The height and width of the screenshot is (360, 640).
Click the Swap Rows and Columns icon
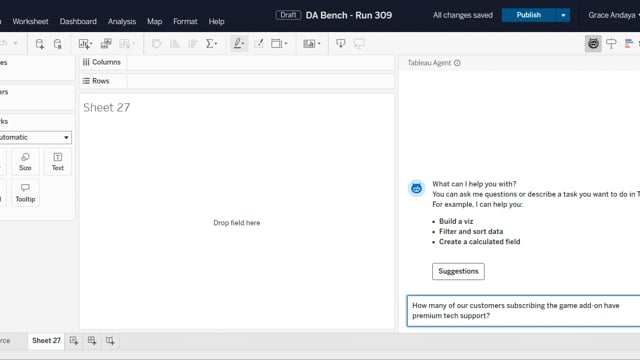click(x=156, y=44)
